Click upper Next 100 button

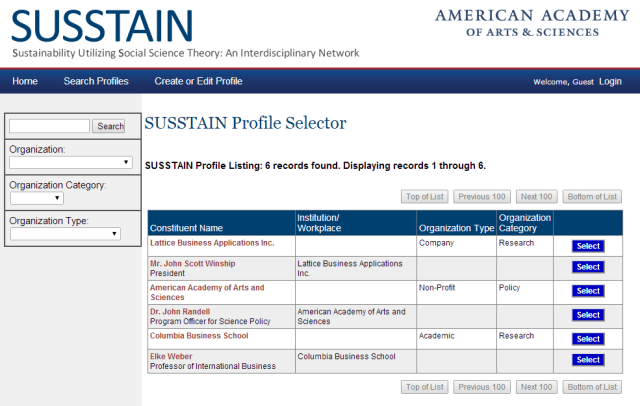click(x=538, y=196)
